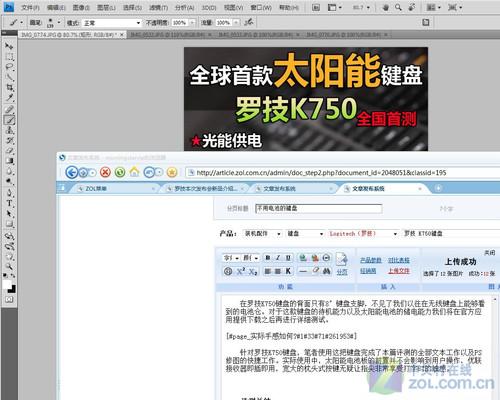Open the 文件(F) menu
500x400 pixels.
coord(30,7)
